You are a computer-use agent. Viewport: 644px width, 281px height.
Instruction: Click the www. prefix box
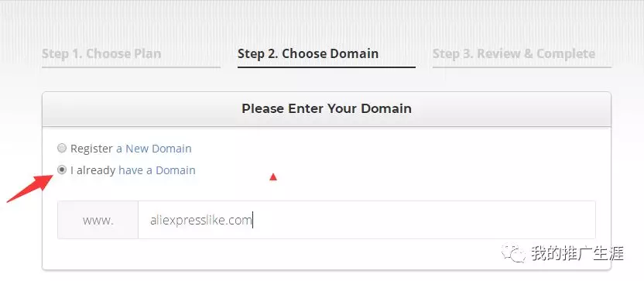98,220
